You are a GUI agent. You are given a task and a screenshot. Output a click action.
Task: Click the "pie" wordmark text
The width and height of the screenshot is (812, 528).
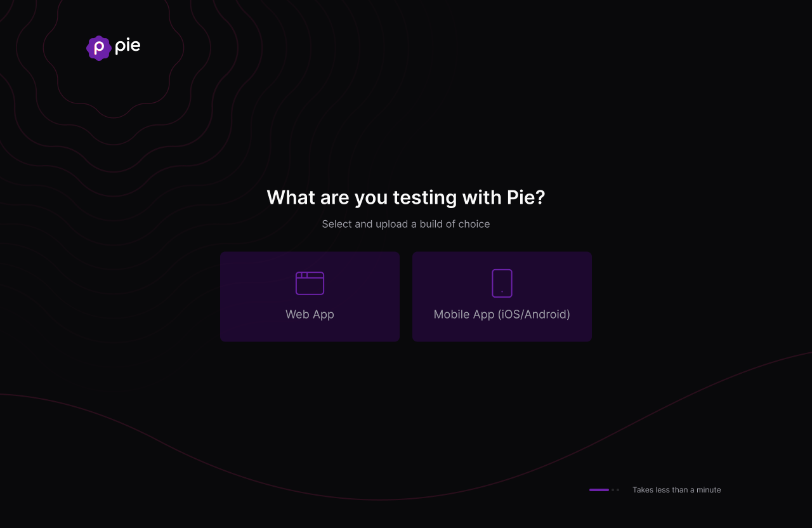point(128,46)
